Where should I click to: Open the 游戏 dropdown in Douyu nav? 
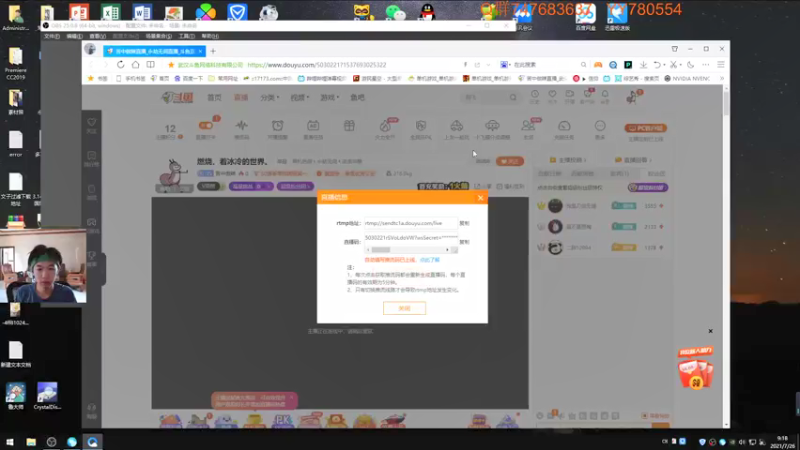point(330,97)
